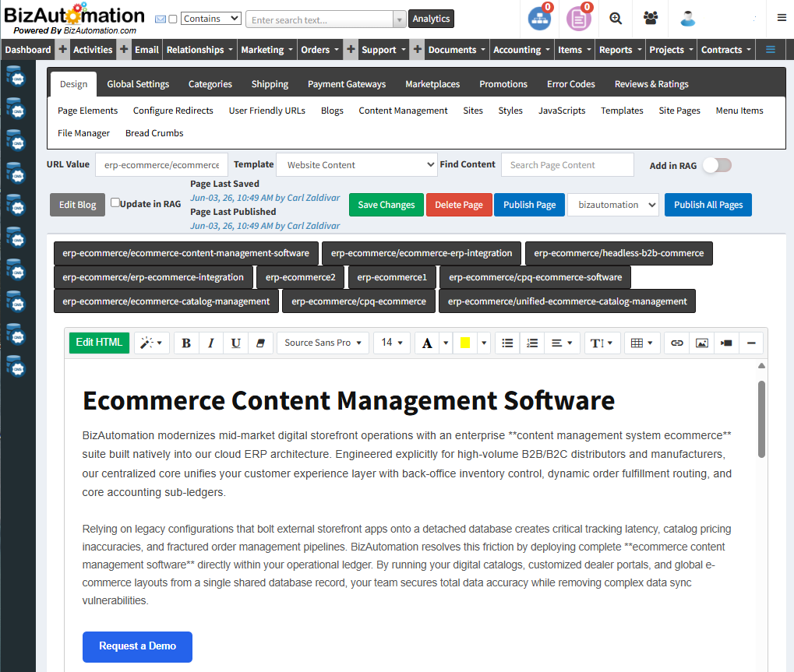Open the group of people icon
Image resolution: width=794 pixels, height=672 pixels.
pyautogui.click(x=650, y=18)
